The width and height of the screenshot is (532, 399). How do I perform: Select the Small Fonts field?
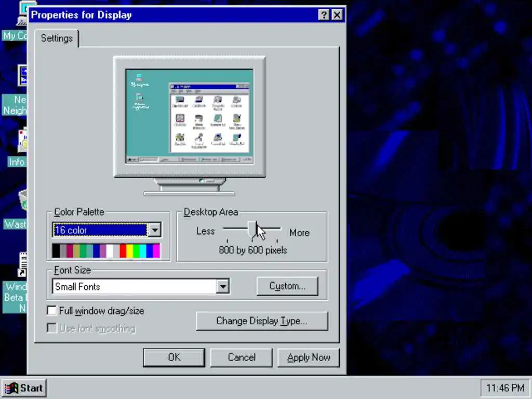[135, 287]
